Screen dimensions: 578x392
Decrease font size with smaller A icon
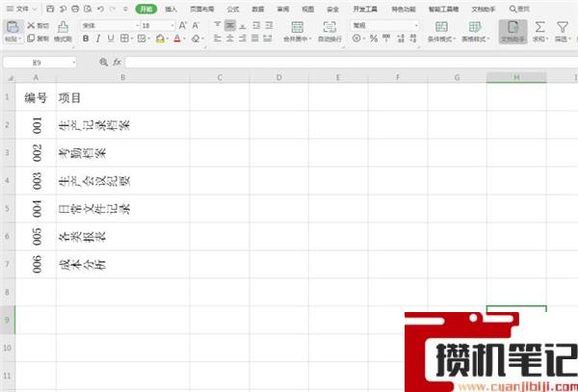196,25
